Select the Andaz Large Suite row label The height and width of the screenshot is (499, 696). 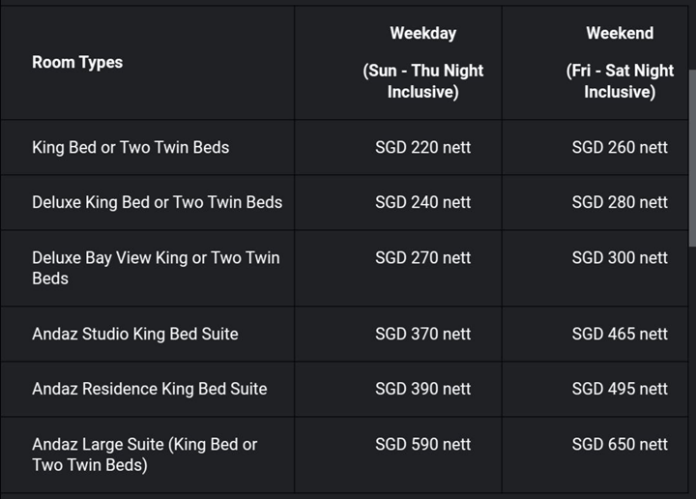(x=145, y=455)
